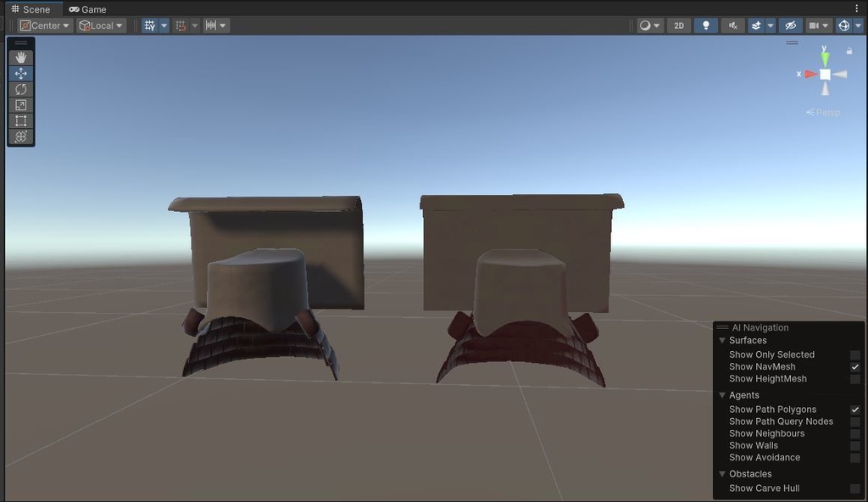Image resolution: width=868 pixels, height=502 pixels.
Task: Open scene camera settings icon
Action: click(815, 25)
